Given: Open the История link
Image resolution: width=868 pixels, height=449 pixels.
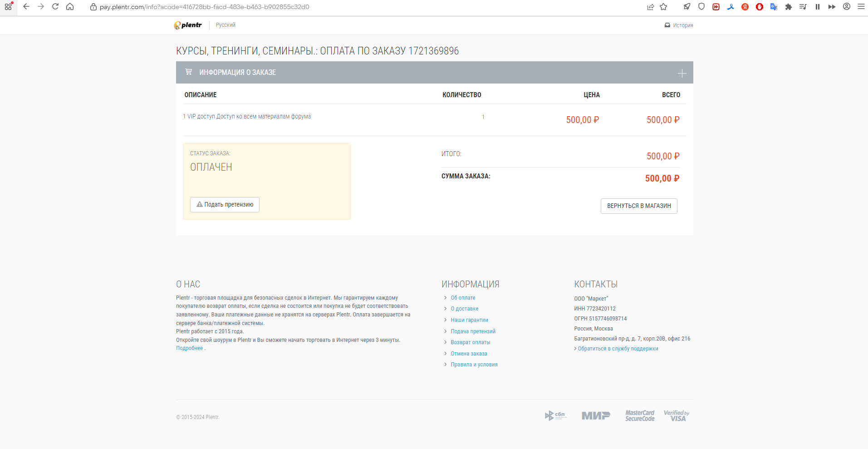Looking at the screenshot, I should (679, 25).
